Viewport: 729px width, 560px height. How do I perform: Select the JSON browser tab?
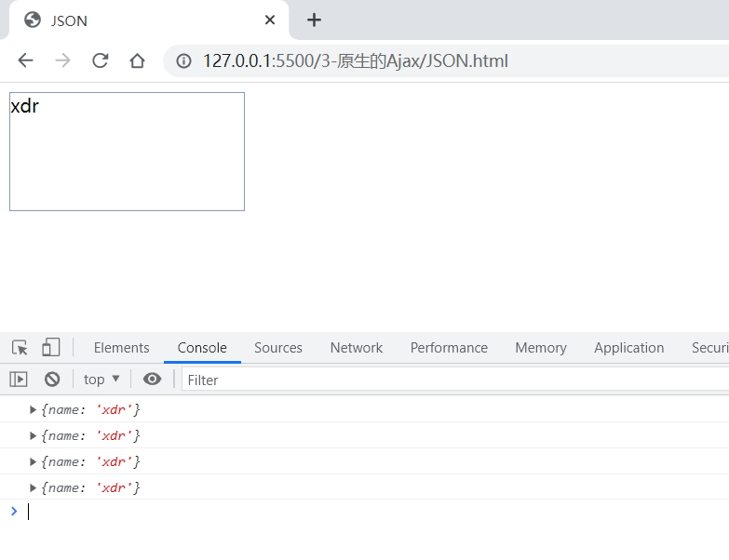coord(149,20)
